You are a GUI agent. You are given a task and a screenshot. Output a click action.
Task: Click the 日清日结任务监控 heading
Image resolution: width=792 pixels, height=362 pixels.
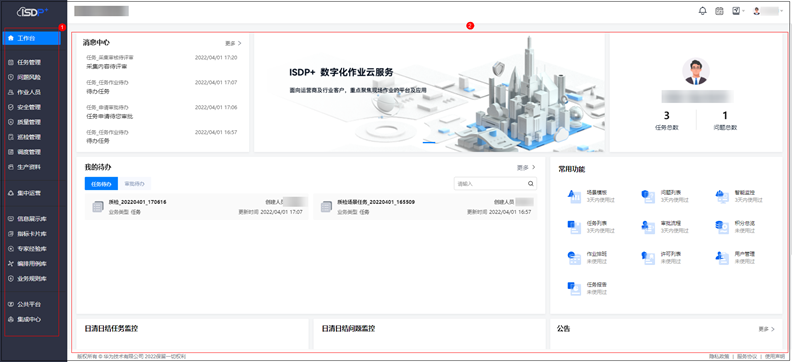[112, 329]
